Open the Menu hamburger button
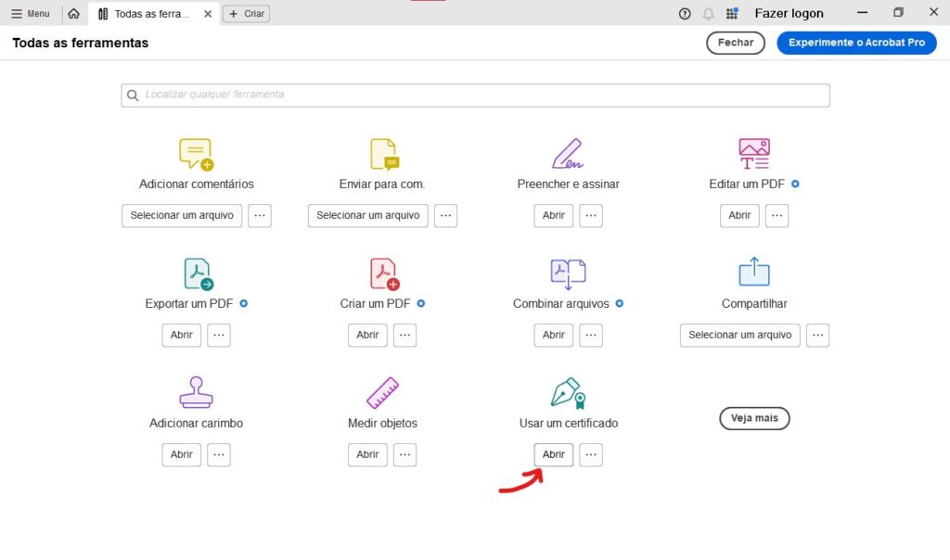The image size is (950, 560). pos(30,13)
